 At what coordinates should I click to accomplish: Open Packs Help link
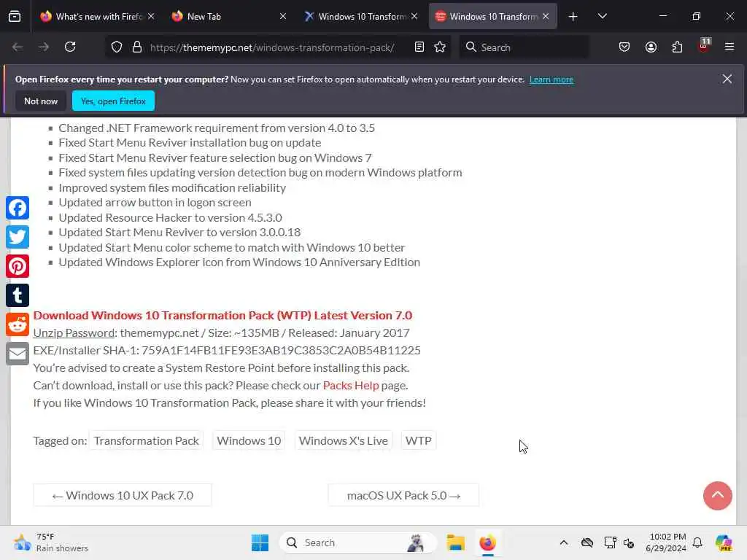pos(351,385)
